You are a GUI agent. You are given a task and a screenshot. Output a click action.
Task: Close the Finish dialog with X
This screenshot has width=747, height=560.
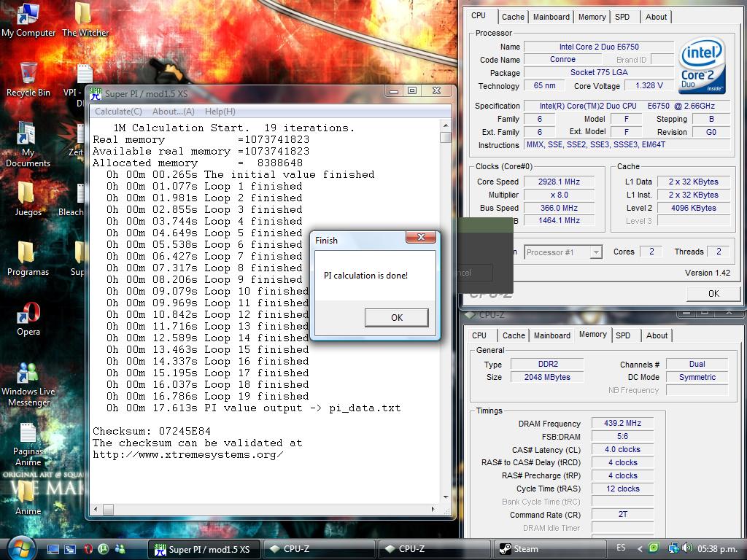(421, 237)
